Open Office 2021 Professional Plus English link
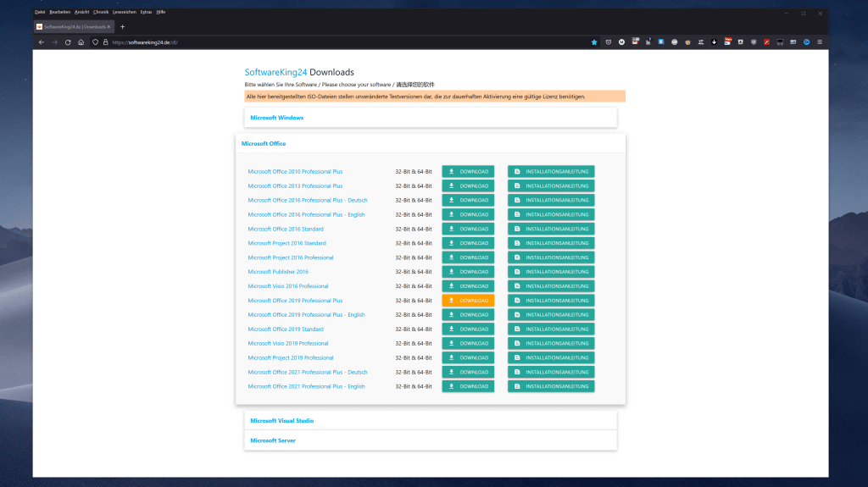Viewport: 868px width, 487px height. click(x=306, y=386)
